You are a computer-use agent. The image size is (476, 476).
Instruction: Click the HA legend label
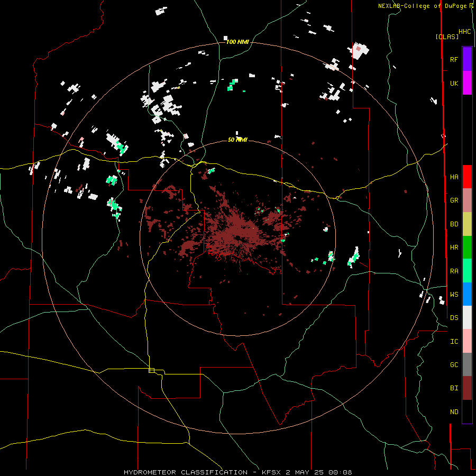click(454, 177)
